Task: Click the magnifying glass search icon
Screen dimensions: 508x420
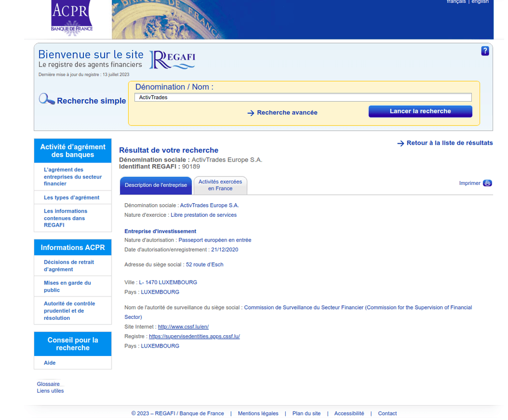Action: [47, 99]
